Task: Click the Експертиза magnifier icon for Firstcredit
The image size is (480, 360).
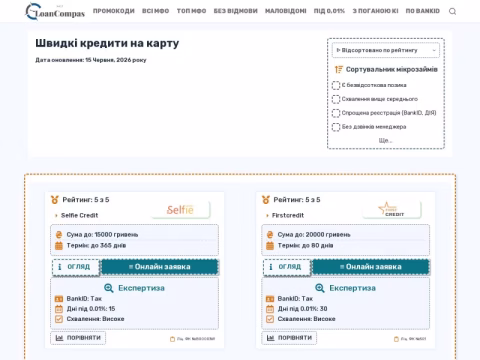Action: coord(320,288)
